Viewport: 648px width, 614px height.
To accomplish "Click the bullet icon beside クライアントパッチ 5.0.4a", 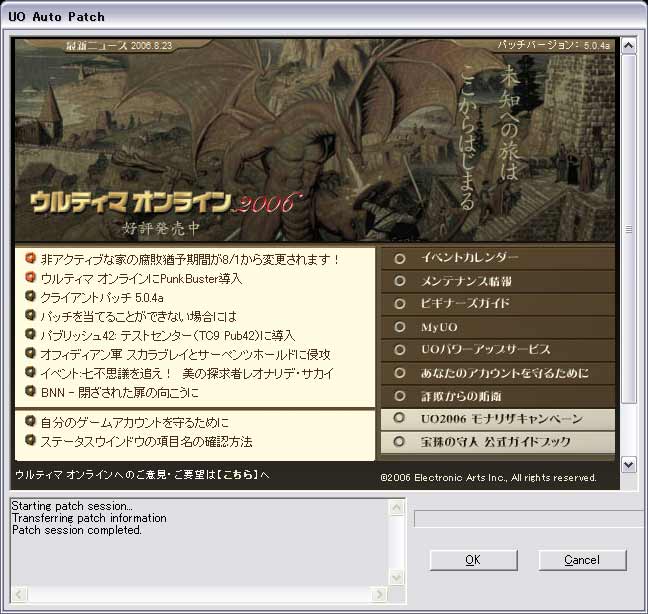I will 30,296.
